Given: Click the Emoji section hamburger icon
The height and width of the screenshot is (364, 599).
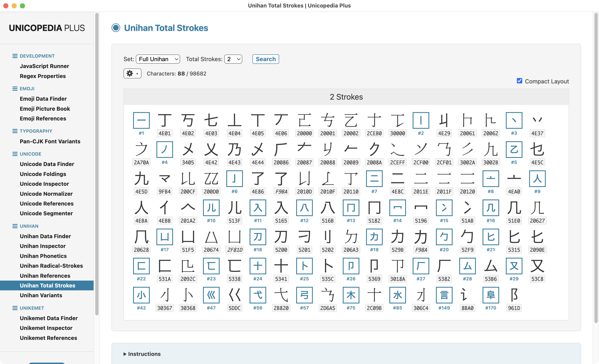Looking at the screenshot, I should tap(15, 89).
